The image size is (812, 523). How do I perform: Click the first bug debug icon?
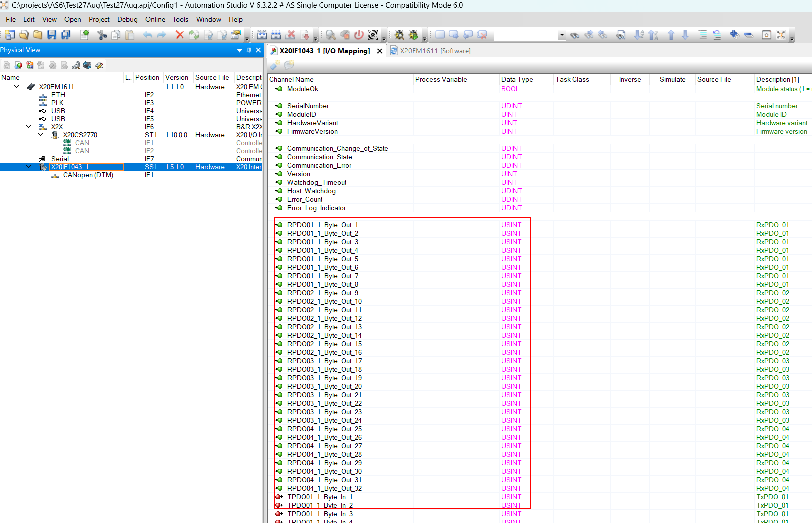pos(399,35)
